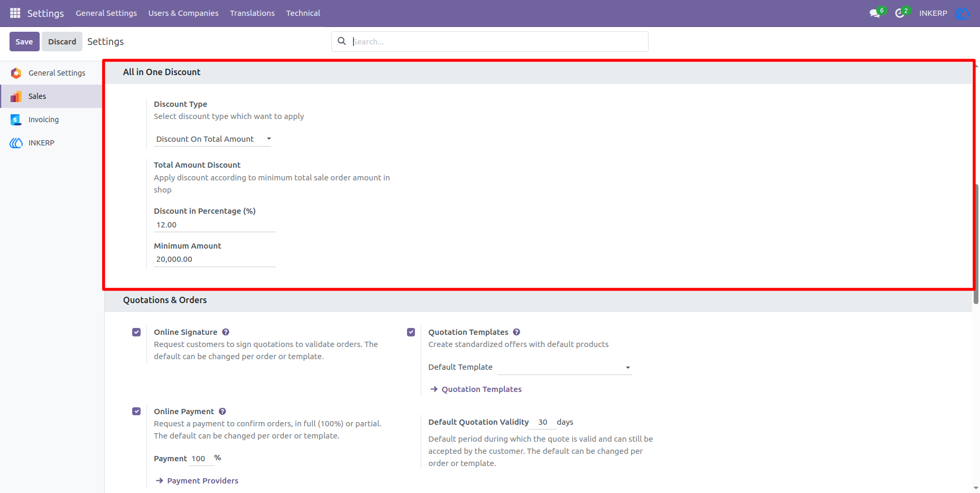Select the Invoicing settings tab

tap(51, 120)
